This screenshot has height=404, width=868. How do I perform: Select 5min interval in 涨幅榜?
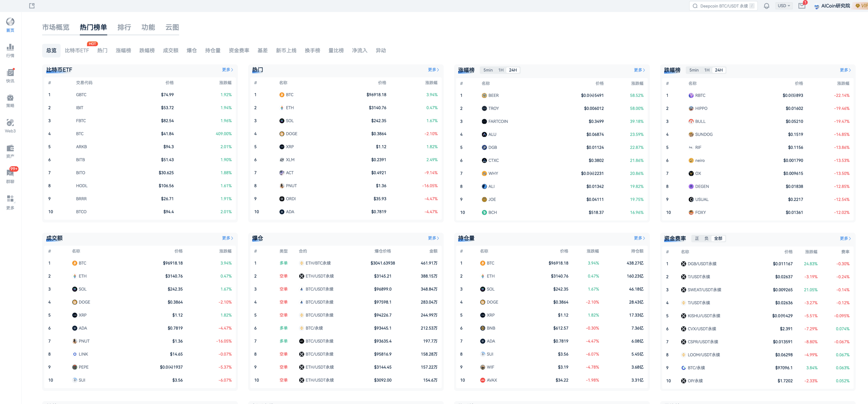[488, 70]
